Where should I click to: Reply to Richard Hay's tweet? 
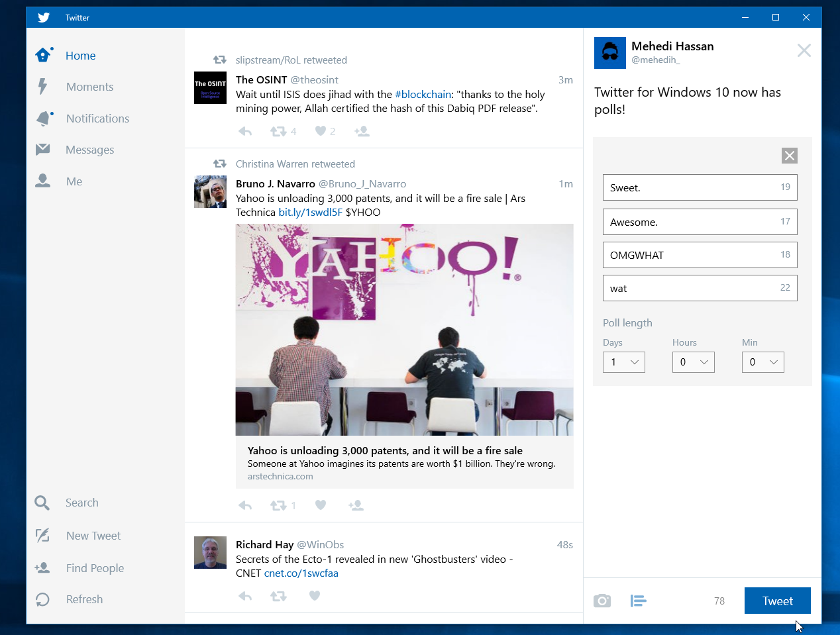point(245,596)
